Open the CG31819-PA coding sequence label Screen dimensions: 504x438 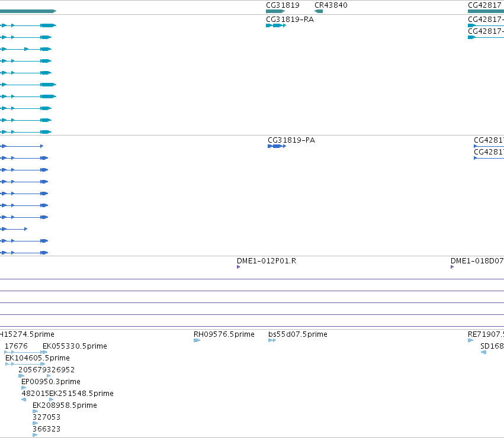click(291, 140)
